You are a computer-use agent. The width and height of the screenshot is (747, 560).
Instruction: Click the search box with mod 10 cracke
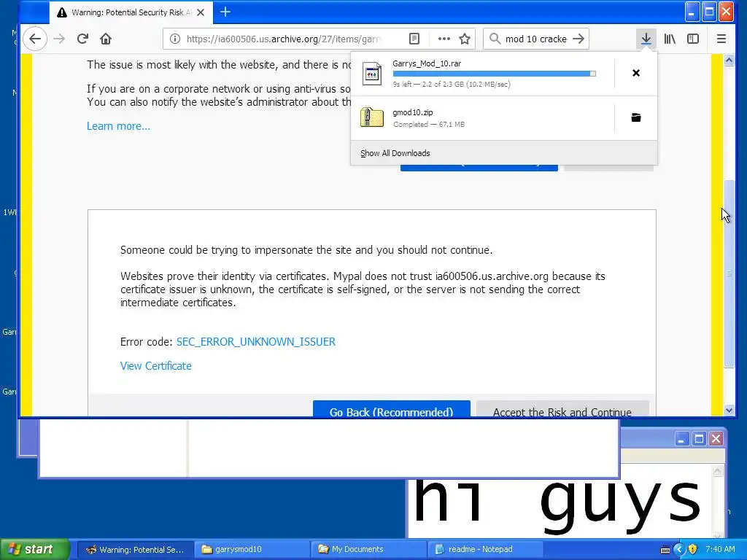coord(536,39)
